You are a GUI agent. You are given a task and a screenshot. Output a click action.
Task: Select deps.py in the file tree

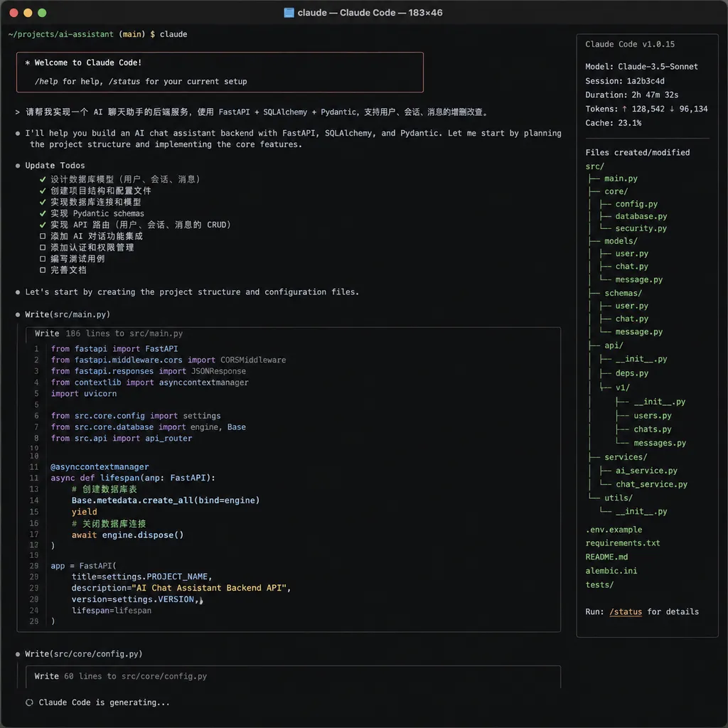(x=632, y=373)
